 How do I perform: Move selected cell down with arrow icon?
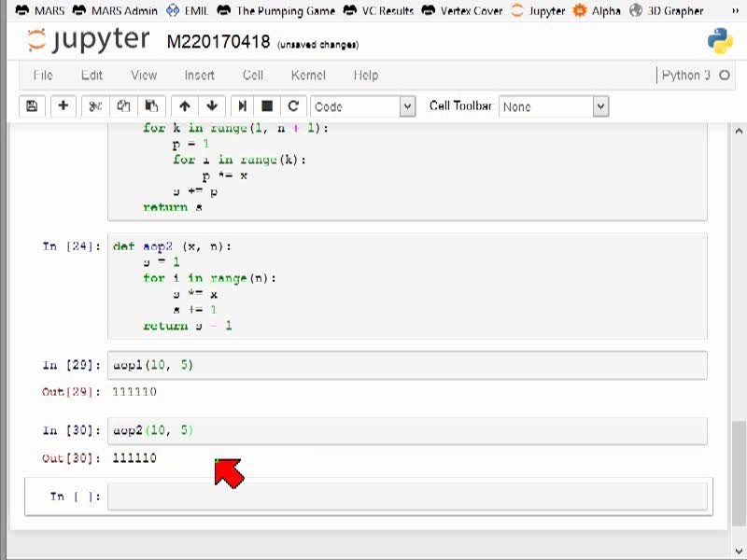coord(212,105)
